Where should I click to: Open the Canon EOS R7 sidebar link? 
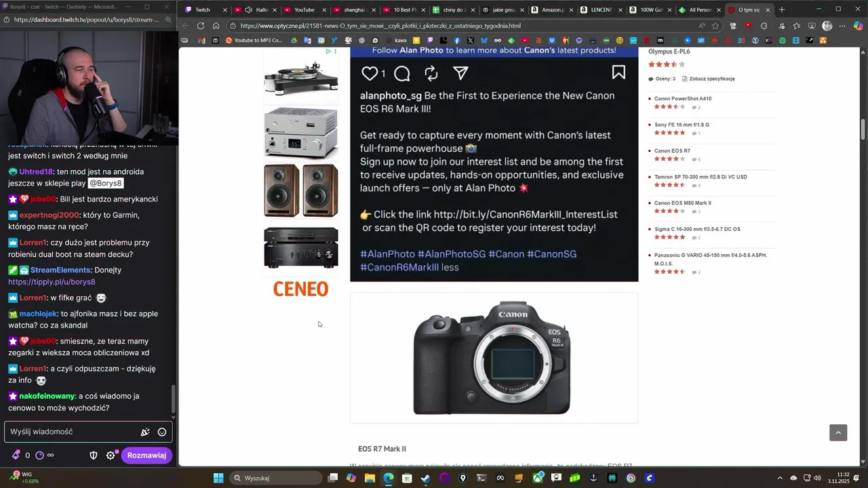click(x=672, y=151)
